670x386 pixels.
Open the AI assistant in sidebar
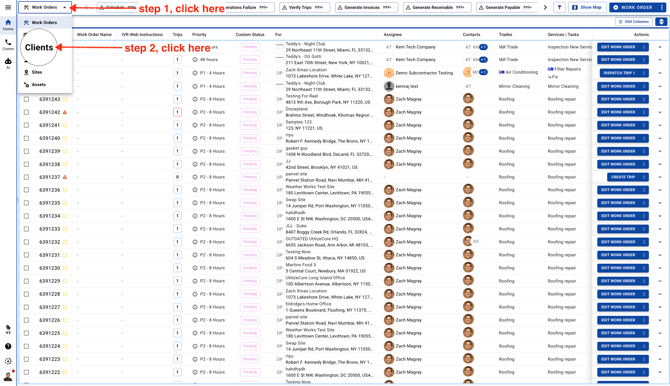tap(8, 63)
